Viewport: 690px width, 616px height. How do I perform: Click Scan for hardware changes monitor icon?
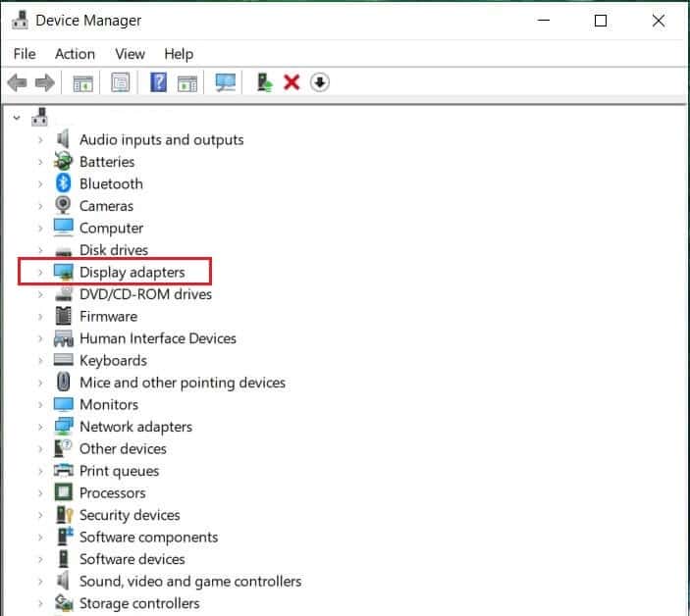tap(226, 83)
